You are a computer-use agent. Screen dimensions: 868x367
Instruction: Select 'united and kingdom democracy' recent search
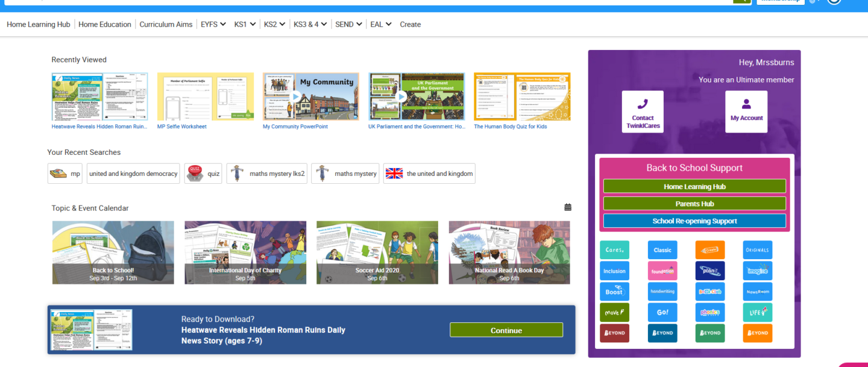coord(133,174)
